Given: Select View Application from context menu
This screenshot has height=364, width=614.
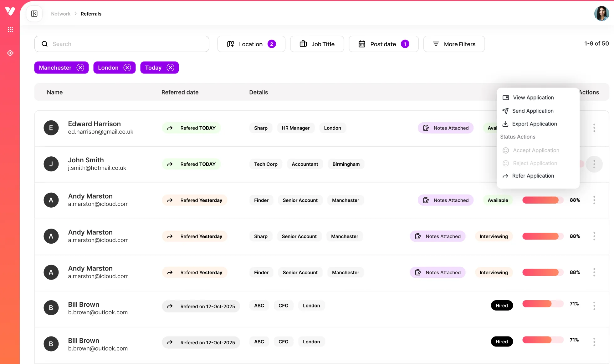Looking at the screenshot, I should pyautogui.click(x=533, y=98).
